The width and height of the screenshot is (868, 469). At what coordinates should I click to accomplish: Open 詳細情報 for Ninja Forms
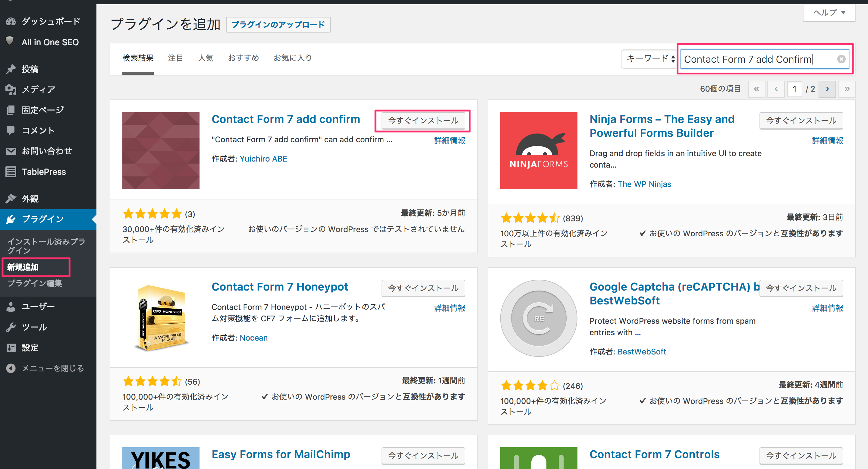point(828,140)
